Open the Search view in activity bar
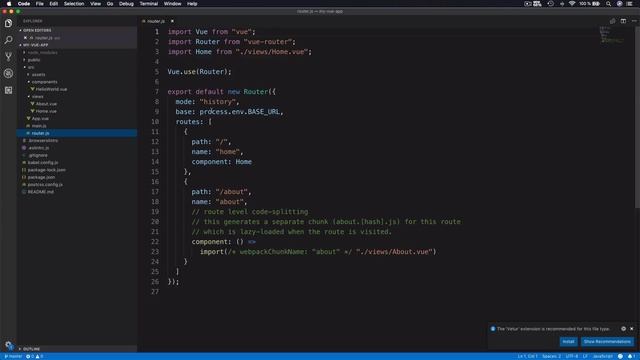The width and height of the screenshot is (640, 360). (8, 40)
